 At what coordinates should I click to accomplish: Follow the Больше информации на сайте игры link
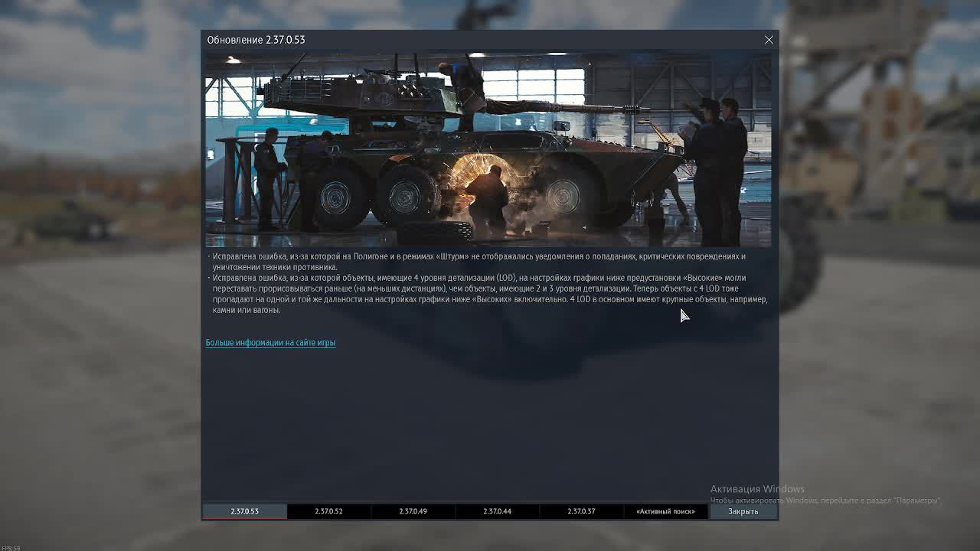coord(270,343)
